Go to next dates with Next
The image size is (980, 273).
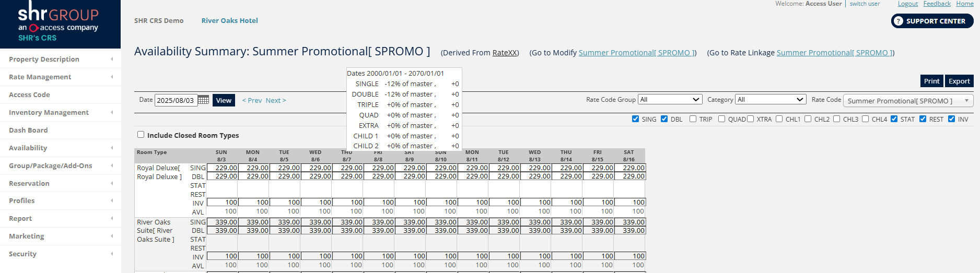point(276,100)
